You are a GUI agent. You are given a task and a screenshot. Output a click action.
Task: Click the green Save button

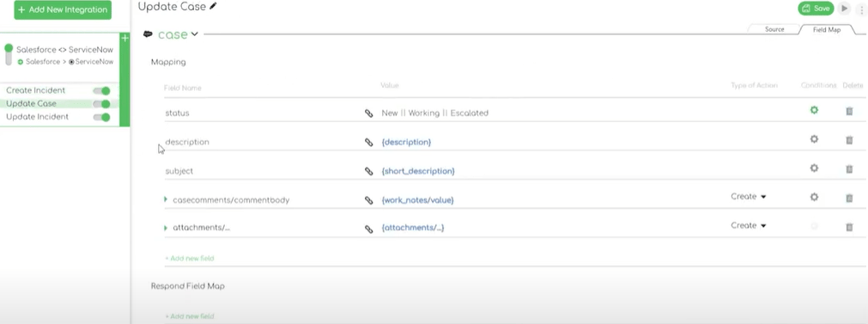coord(816,9)
